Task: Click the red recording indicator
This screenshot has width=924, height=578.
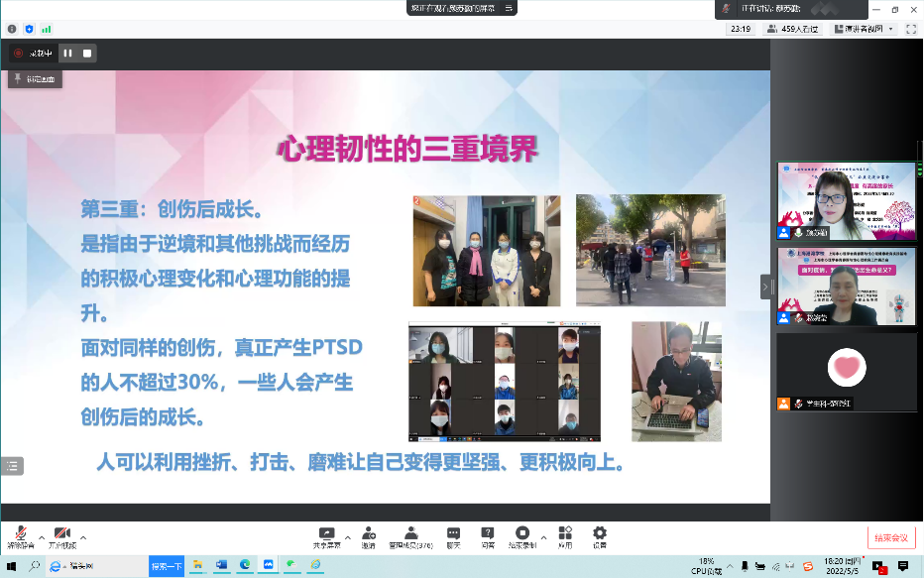Action: (18, 53)
